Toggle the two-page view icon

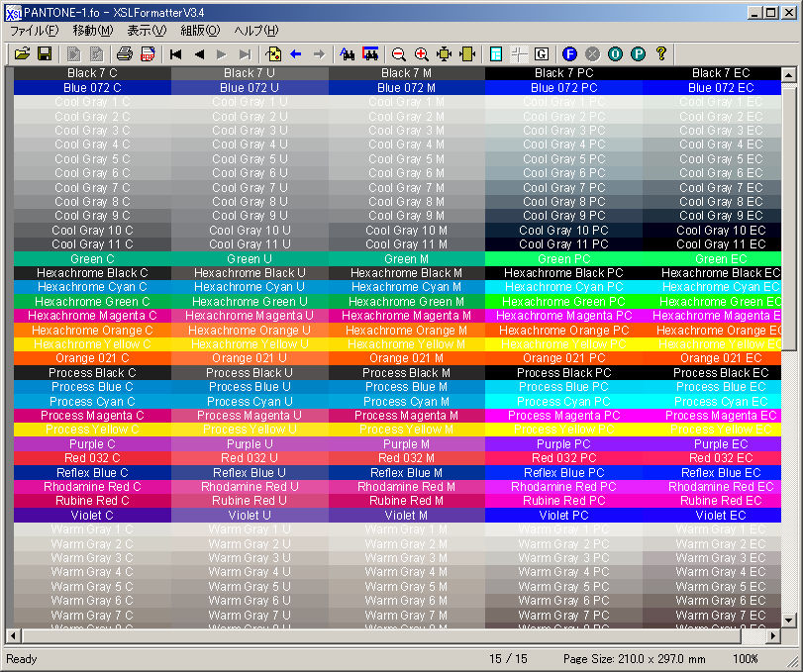pos(495,53)
